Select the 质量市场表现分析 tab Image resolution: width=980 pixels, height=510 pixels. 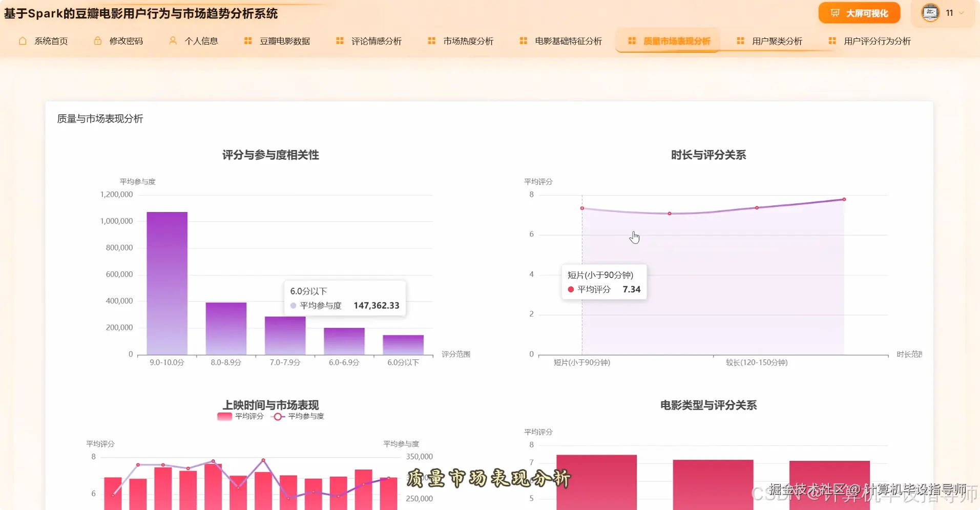[x=668, y=41]
